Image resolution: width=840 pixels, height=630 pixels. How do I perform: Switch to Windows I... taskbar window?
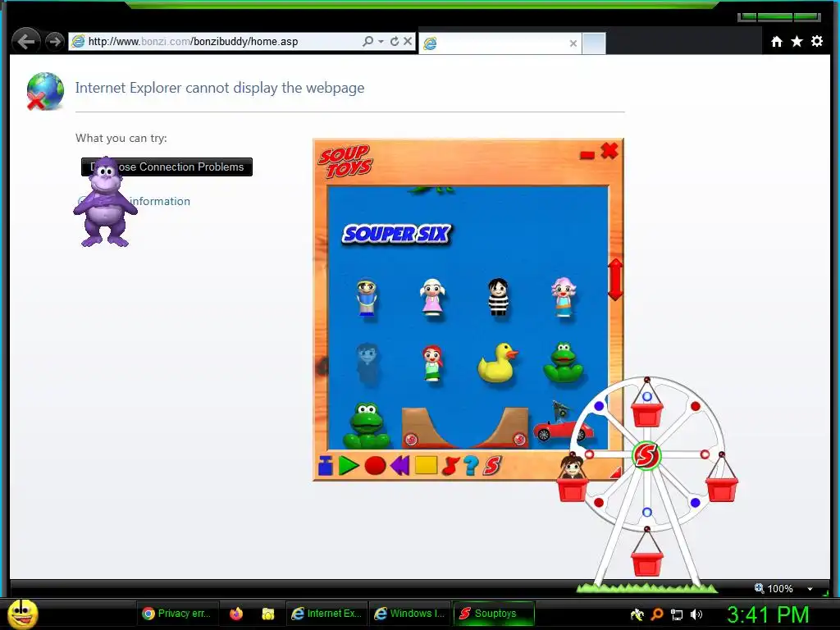(x=410, y=614)
